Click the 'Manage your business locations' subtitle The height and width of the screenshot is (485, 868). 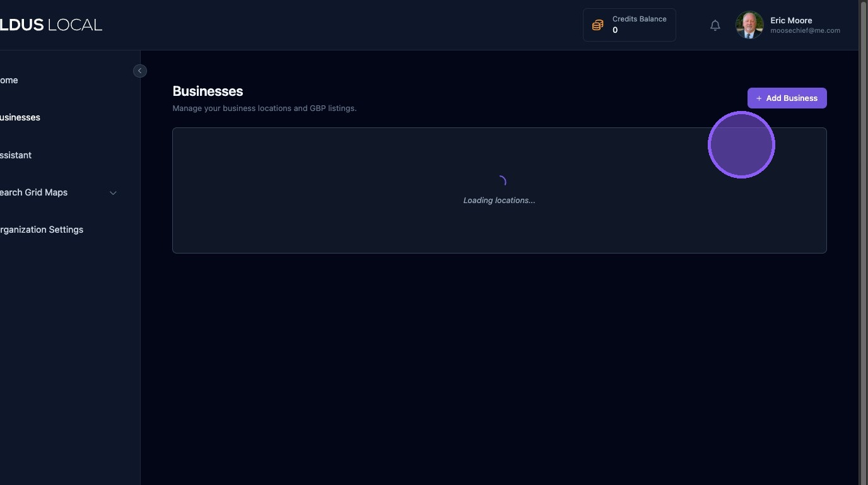pyautogui.click(x=264, y=108)
